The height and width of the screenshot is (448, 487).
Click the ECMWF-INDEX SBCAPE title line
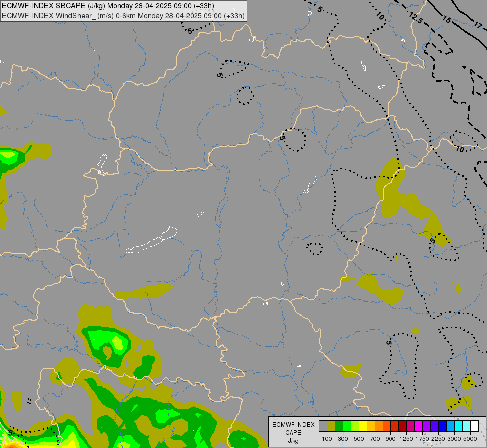coord(108,6)
